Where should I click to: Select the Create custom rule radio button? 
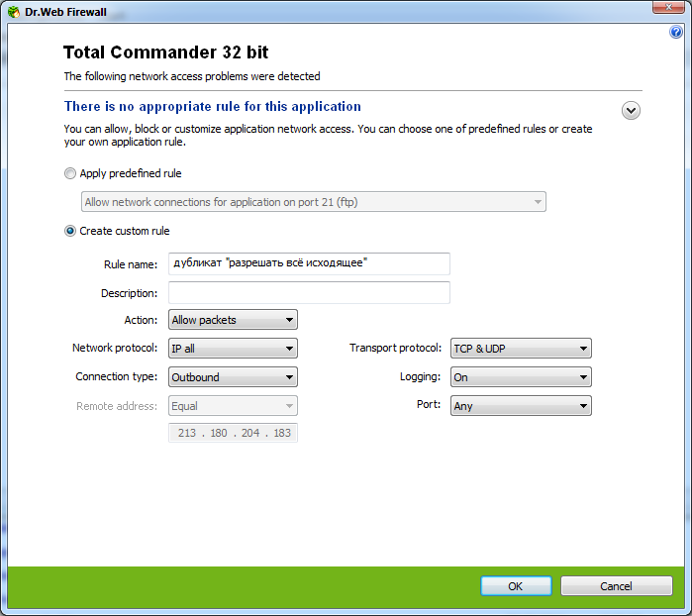pyautogui.click(x=70, y=231)
